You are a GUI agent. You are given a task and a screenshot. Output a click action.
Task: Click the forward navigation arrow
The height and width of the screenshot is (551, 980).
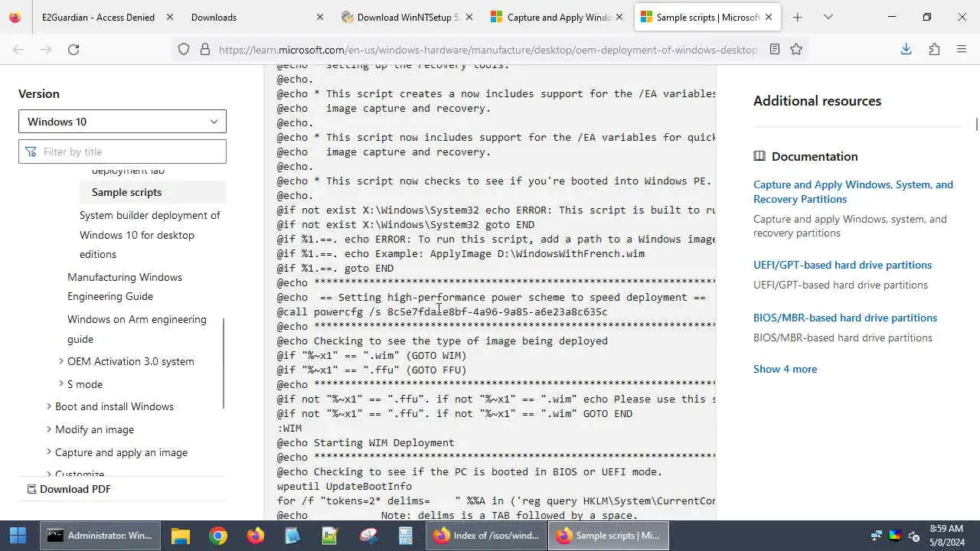point(46,49)
